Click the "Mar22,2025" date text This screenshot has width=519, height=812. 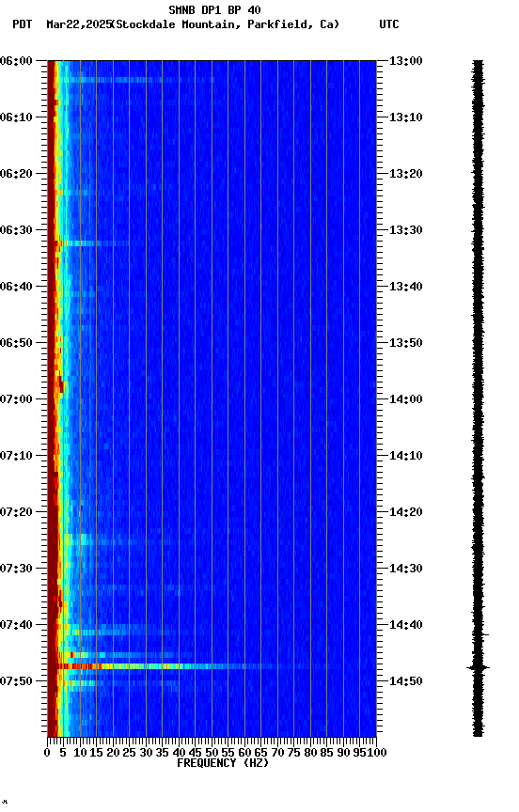point(79,24)
